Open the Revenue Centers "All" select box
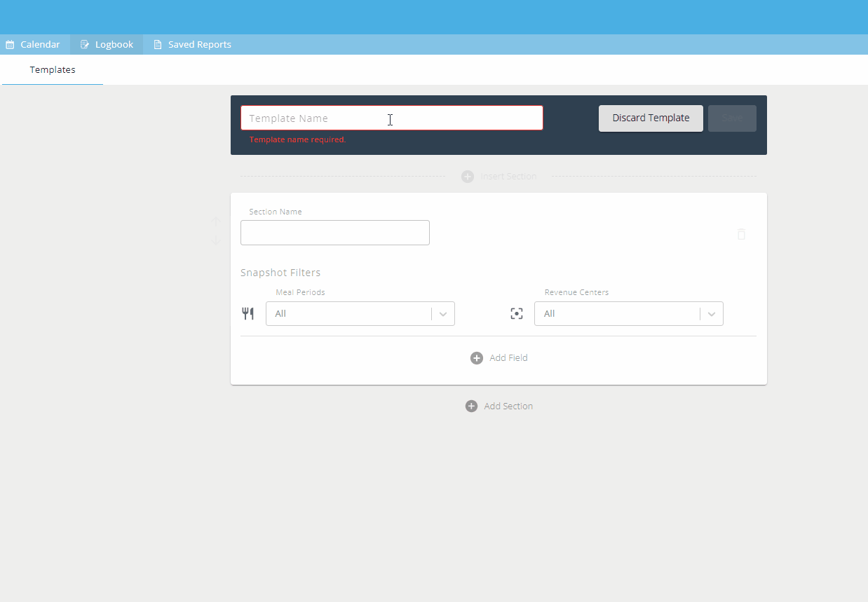The height and width of the screenshot is (602, 868). coord(617,314)
